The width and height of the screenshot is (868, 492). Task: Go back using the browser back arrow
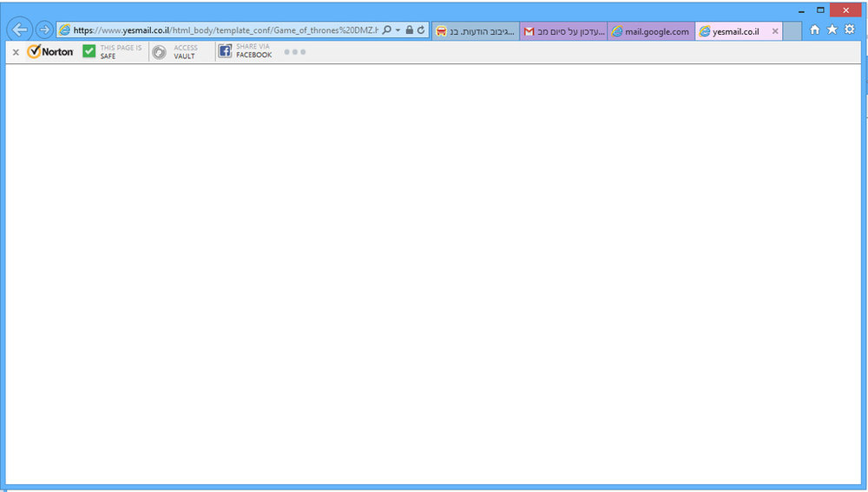(x=20, y=30)
